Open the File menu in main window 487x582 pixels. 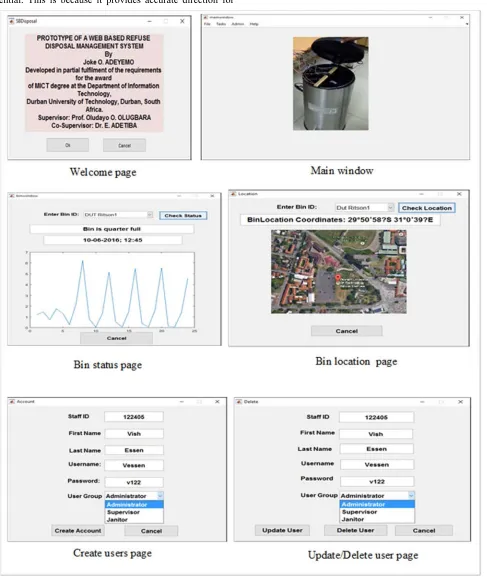pos(207,24)
